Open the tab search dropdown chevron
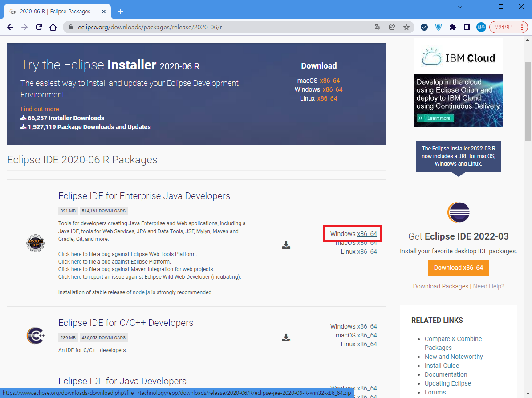 460,7
